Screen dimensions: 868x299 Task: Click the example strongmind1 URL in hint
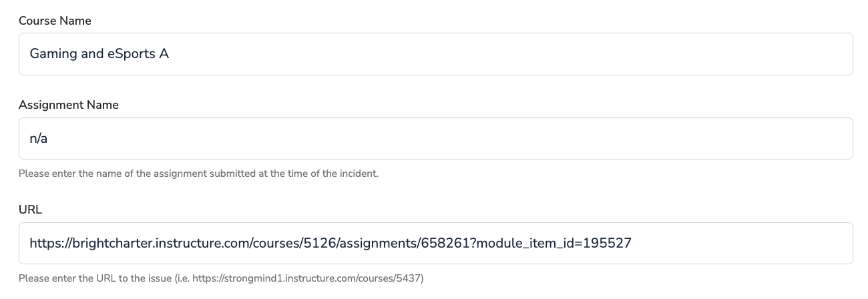(x=306, y=278)
